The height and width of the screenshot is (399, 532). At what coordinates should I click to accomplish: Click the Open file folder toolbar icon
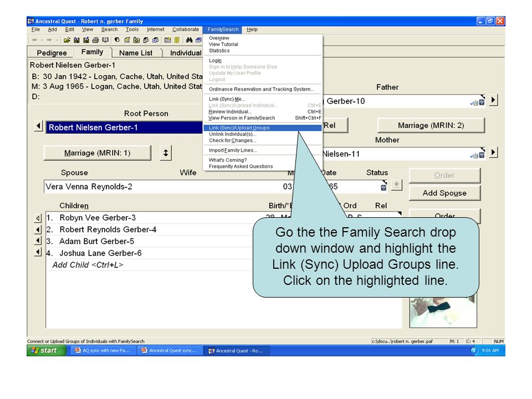[67, 40]
